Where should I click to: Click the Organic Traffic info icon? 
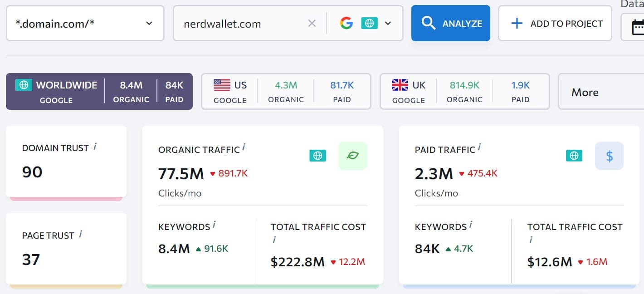pyautogui.click(x=244, y=147)
